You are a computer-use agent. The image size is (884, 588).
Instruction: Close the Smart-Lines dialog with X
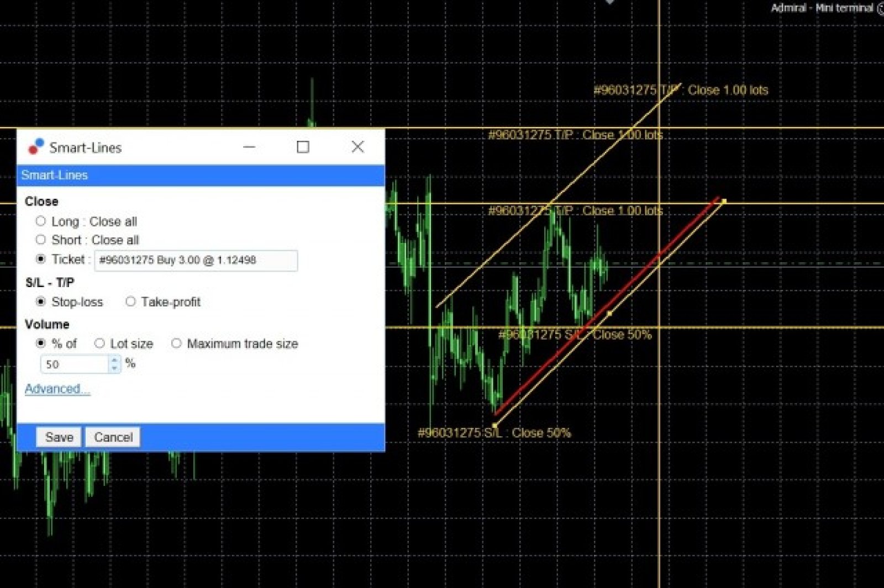357,147
